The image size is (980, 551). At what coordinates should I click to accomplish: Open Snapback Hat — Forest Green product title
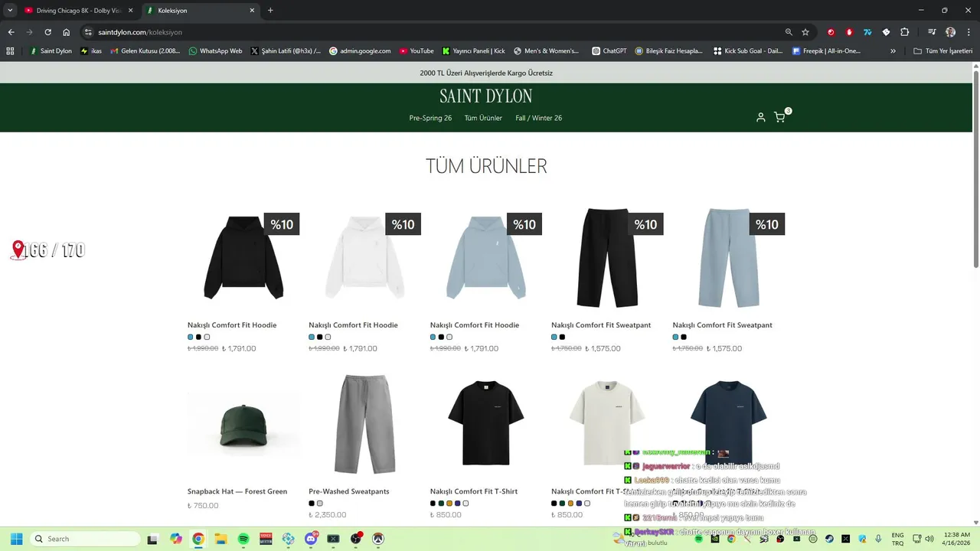click(237, 491)
